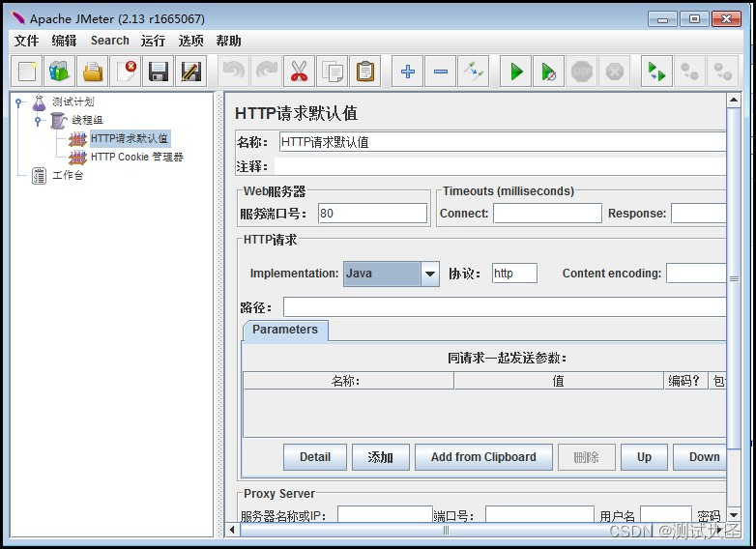
Task: Click the parameters table 值 column header
Action: coord(559,381)
